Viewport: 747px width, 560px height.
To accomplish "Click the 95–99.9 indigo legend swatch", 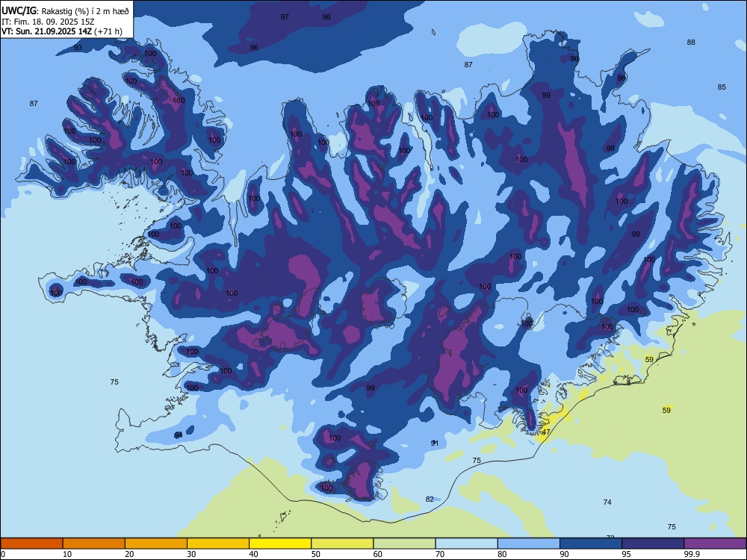I will (x=653, y=544).
